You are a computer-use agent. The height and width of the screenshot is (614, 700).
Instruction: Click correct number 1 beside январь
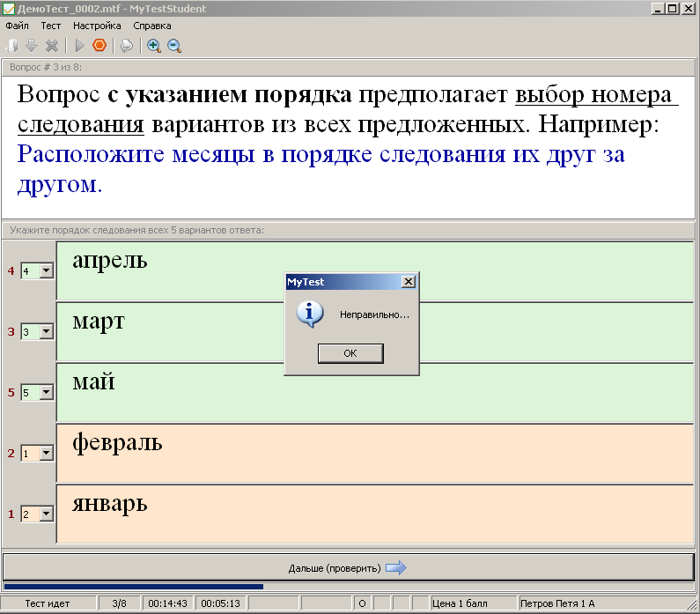11,514
